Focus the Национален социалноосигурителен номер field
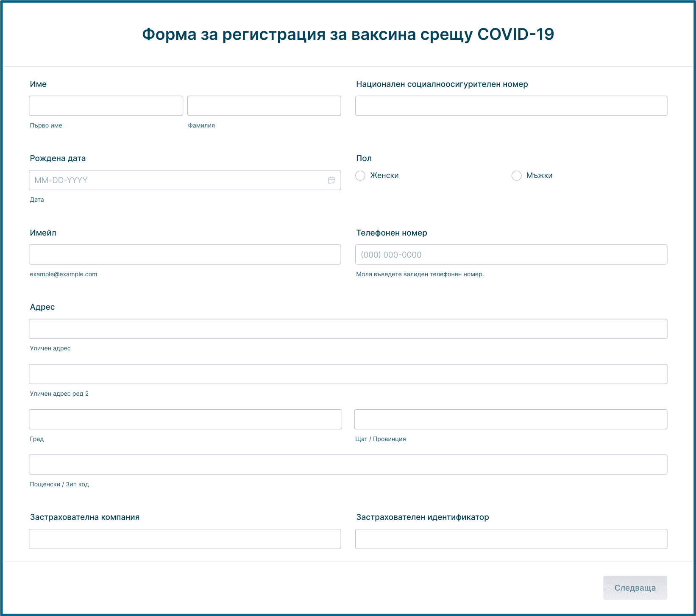The image size is (696, 616). tap(511, 105)
